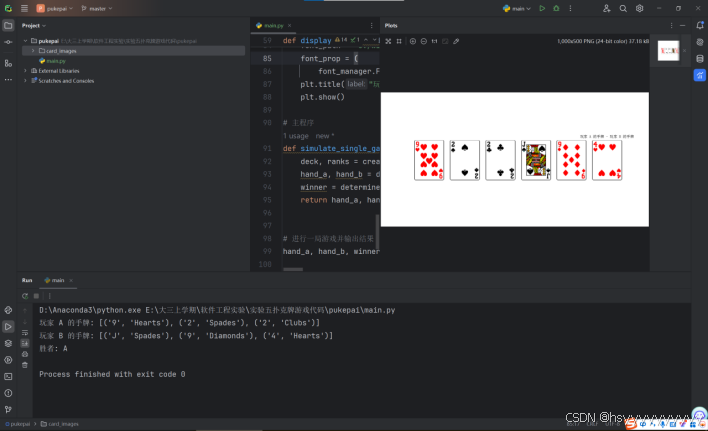Open editor tab options menu
708x431 pixels.
coord(372,26)
